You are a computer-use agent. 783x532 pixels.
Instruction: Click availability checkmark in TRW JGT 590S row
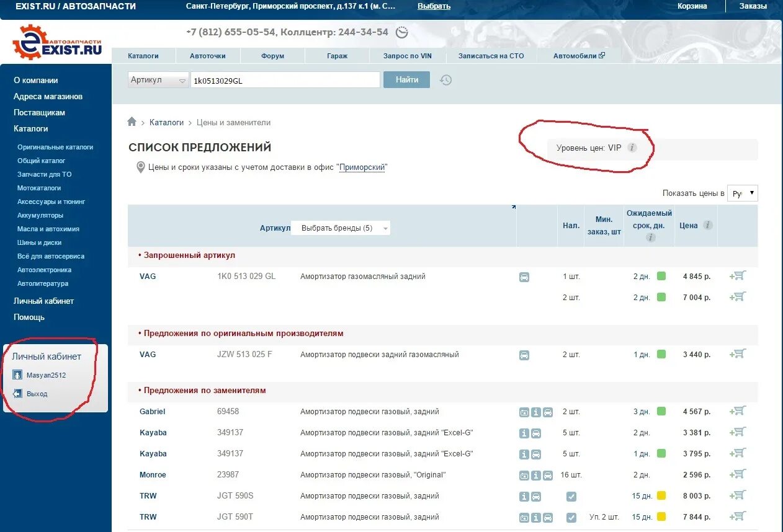click(571, 497)
